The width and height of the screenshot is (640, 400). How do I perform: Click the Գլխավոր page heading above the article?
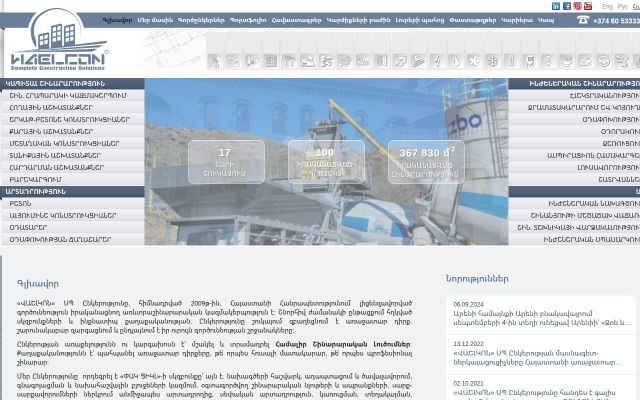[x=38, y=284]
